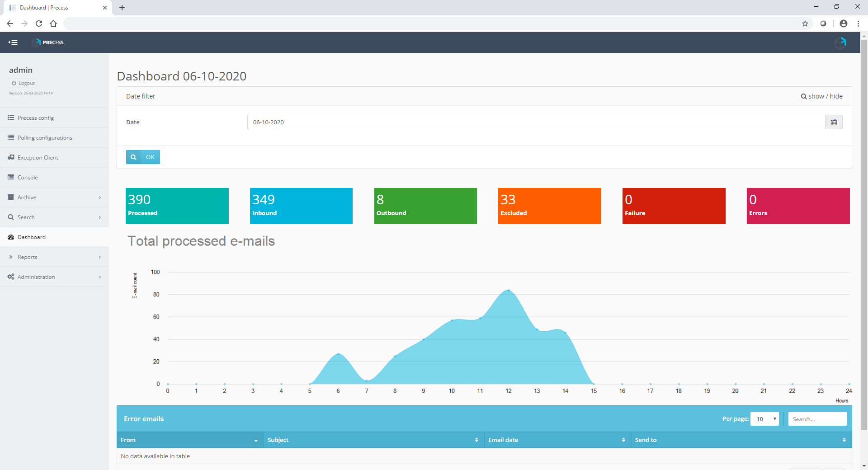The width and height of the screenshot is (868, 470).
Task: Click the Administration gears icon
Action: (11, 277)
